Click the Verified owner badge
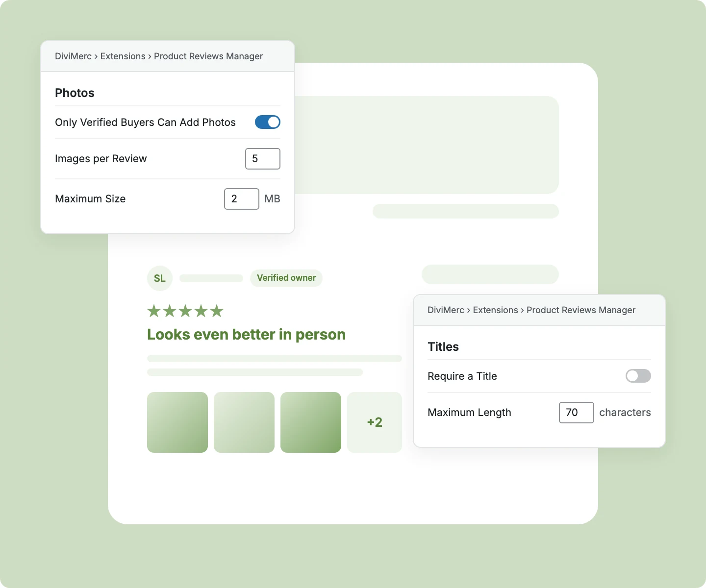 click(x=286, y=278)
